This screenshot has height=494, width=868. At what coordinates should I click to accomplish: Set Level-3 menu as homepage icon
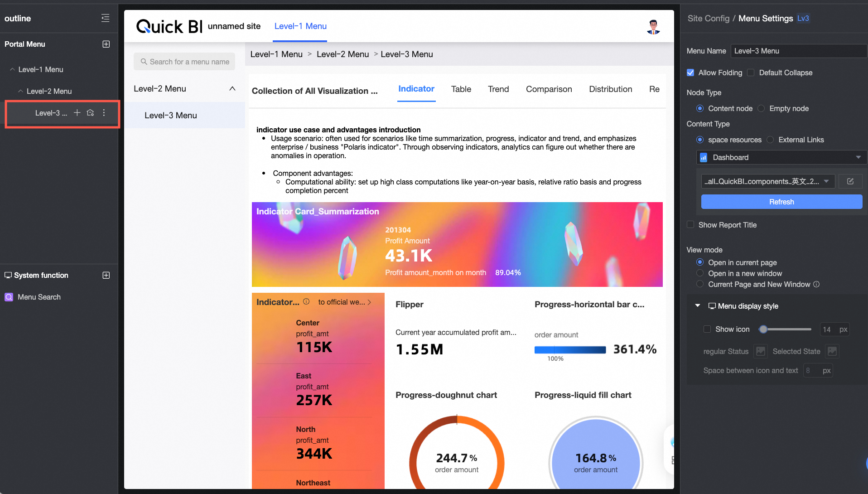click(x=90, y=112)
